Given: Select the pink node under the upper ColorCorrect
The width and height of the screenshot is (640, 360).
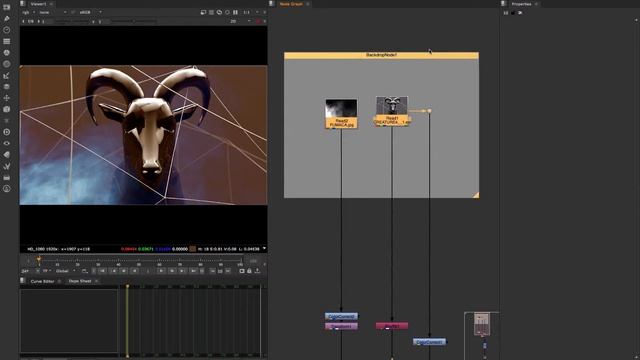Looking at the screenshot, I should tap(341, 326).
